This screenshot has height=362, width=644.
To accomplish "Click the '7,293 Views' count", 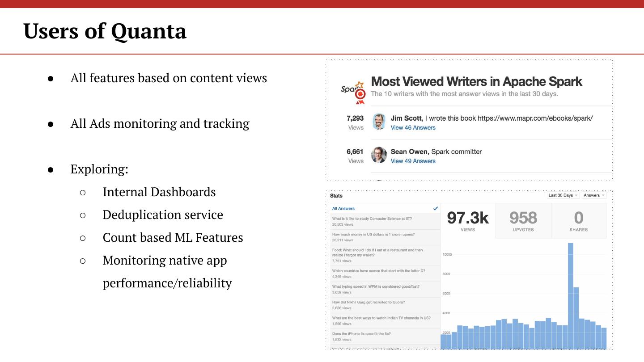I will (355, 123).
